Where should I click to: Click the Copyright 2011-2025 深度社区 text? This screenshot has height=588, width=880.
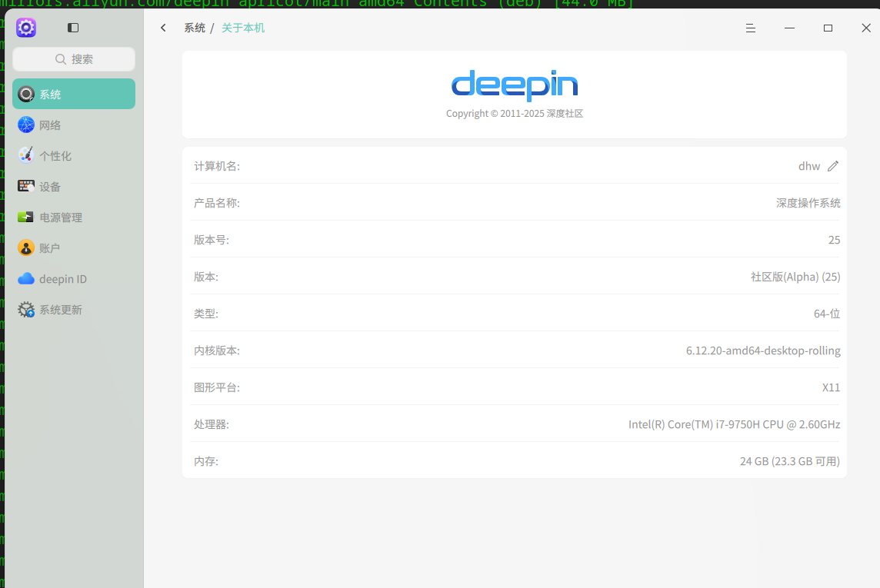point(515,113)
